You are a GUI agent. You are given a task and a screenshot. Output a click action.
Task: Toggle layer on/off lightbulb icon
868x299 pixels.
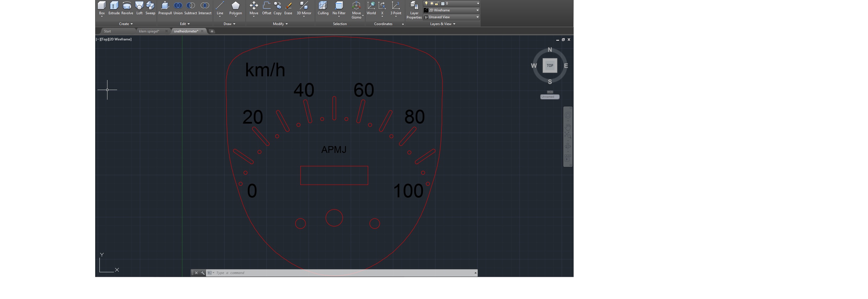(426, 3)
